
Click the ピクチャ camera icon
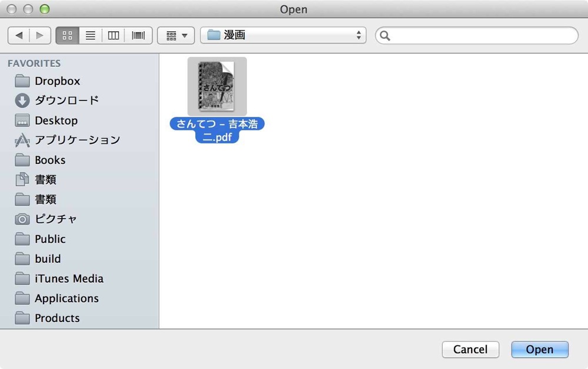click(22, 219)
